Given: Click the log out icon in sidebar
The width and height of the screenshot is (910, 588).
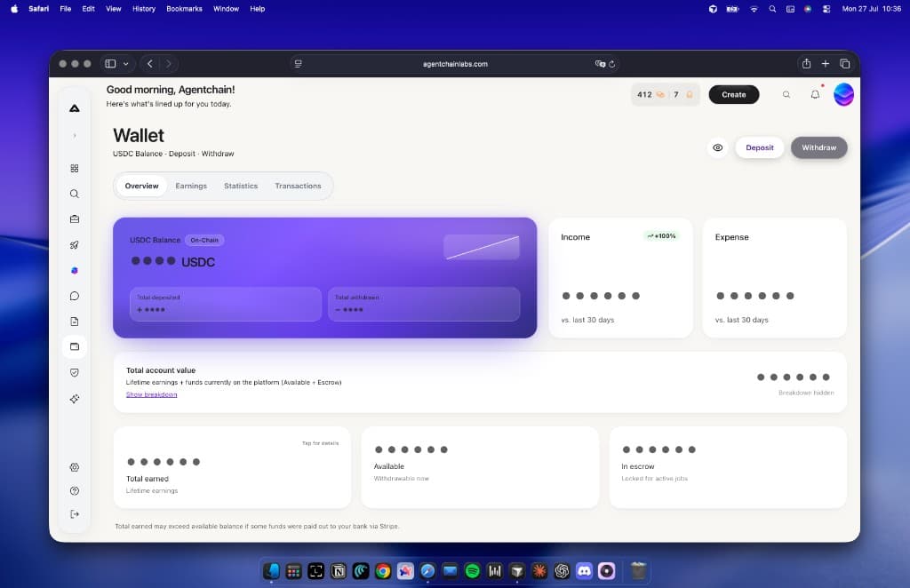Looking at the screenshot, I should 75,514.
